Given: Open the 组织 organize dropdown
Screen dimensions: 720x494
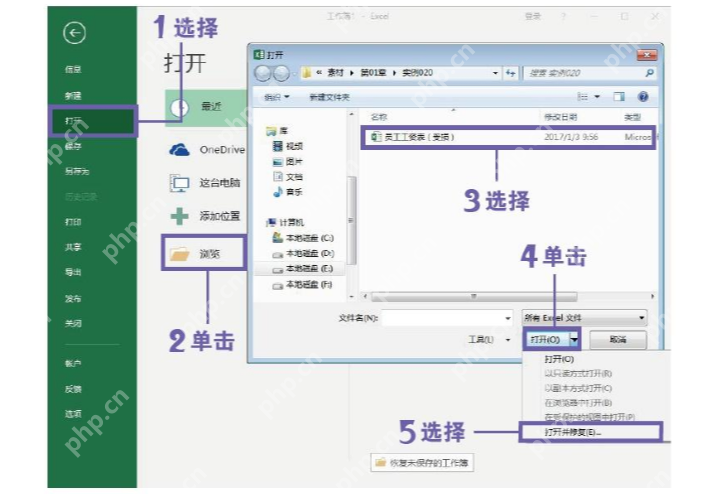Looking at the screenshot, I should coord(277,97).
